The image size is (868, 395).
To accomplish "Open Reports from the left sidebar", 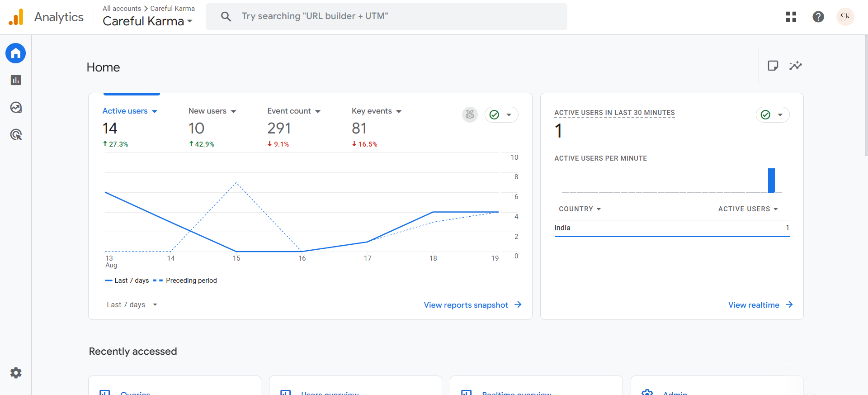I will 16,80.
